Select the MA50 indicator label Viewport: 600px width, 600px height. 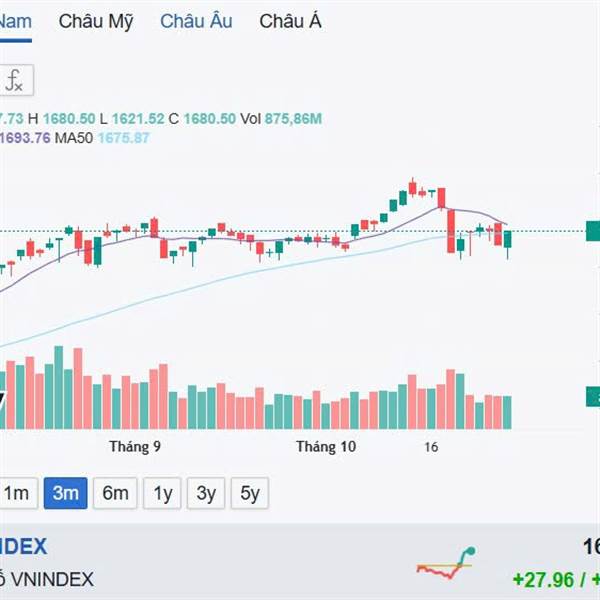click(x=74, y=138)
